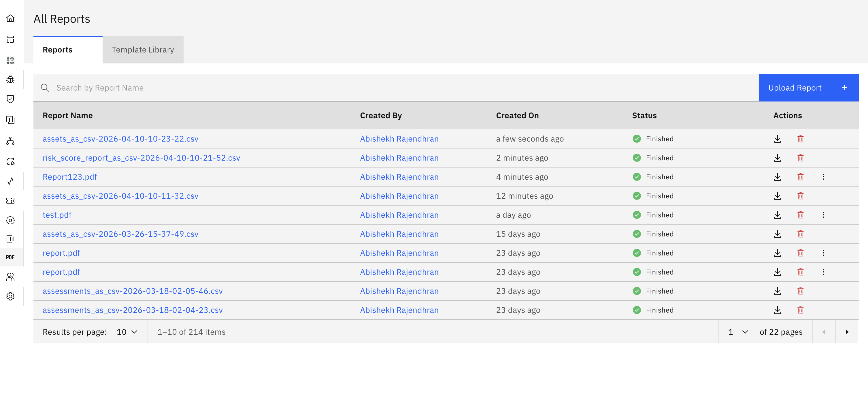Download the Report123.pdf report
The image size is (868, 410).
tap(777, 177)
